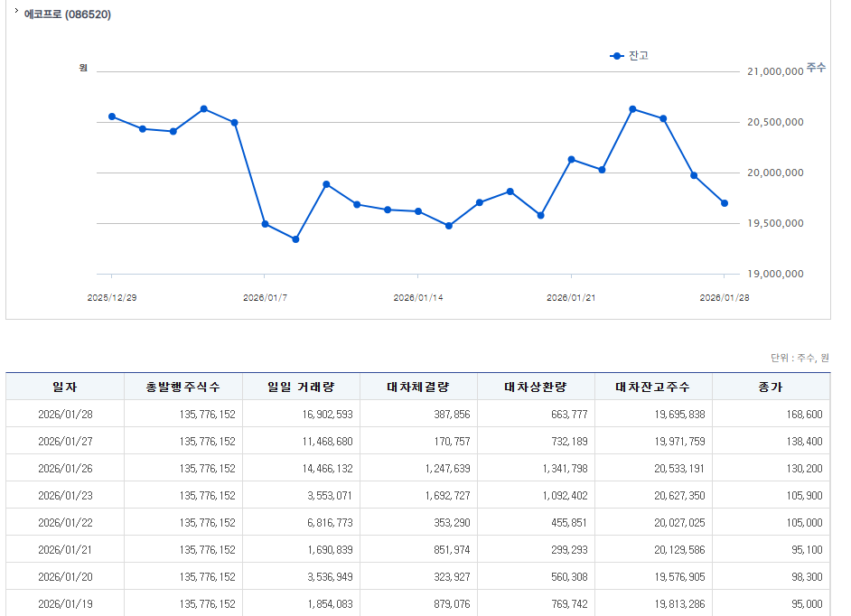Click the 총발행주식수 column header

(x=186, y=386)
